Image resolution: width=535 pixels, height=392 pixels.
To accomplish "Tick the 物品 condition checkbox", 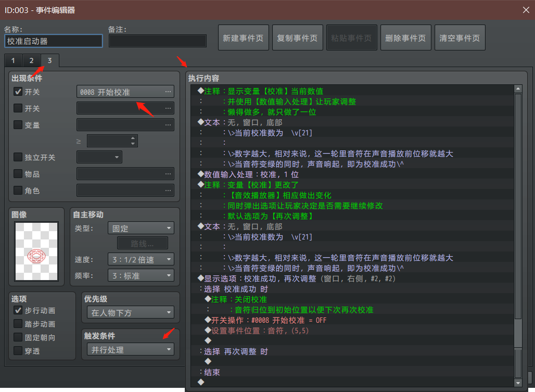I will [18, 174].
